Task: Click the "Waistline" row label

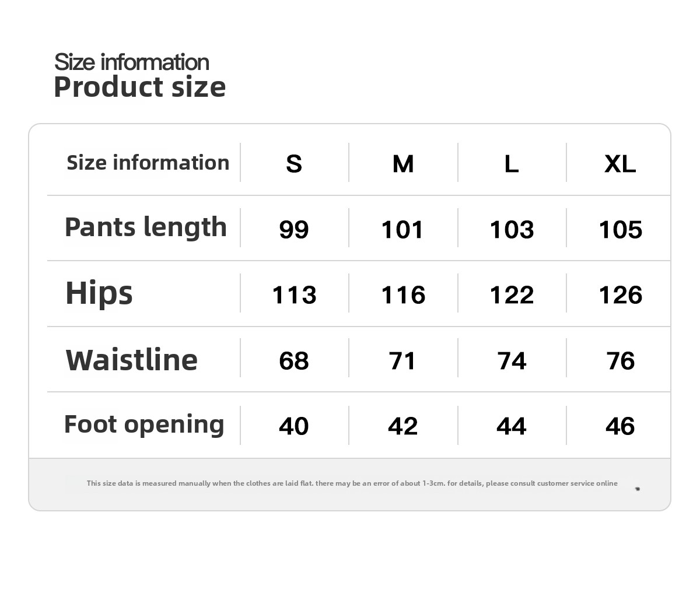Action: coord(132,360)
